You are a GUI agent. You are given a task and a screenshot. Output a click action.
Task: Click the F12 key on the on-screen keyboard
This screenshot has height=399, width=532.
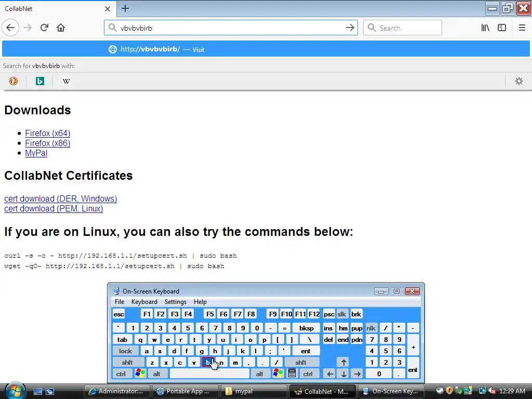click(314, 314)
